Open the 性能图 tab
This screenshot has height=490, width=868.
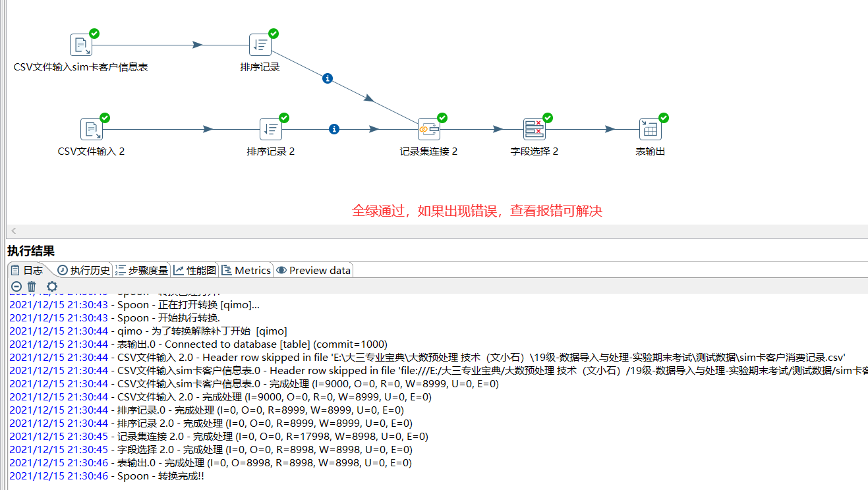(194, 270)
